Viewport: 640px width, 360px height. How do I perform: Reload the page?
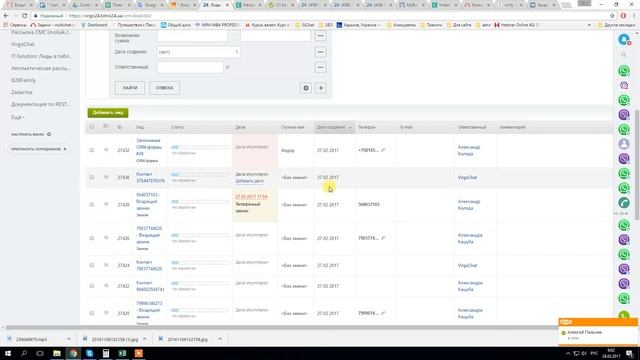point(24,16)
